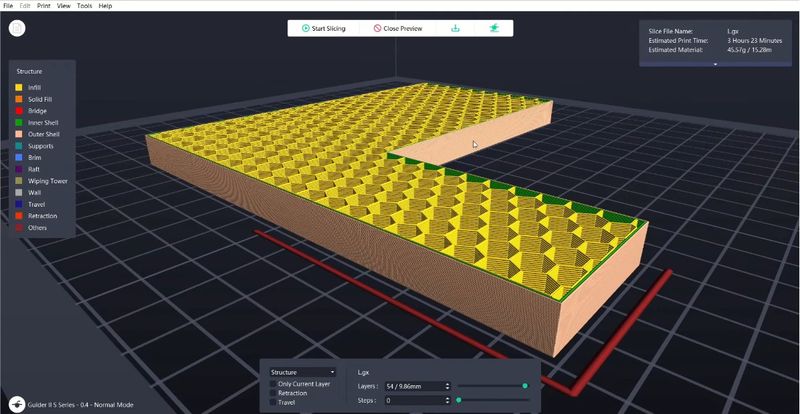Click the Layers spinner arrows
The height and width of the screenshot is (414, 800).
pos(447,385)
